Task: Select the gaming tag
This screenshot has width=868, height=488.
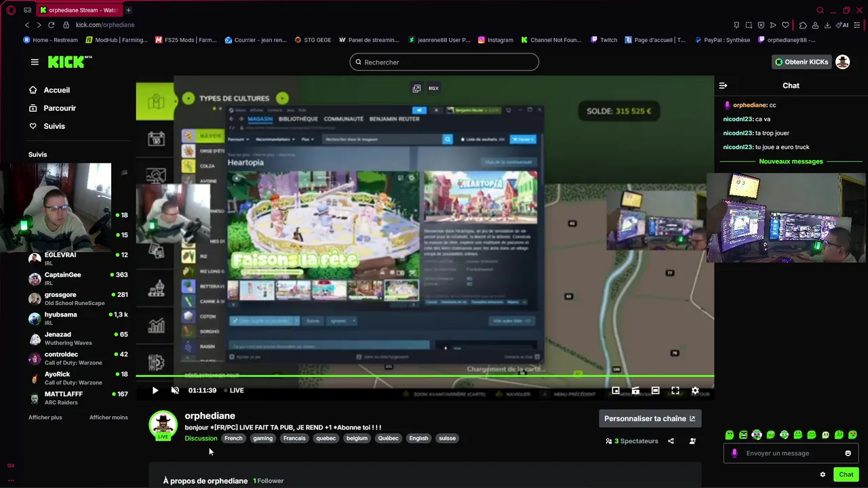Action: pyautogui.click(x=262, y=439)
